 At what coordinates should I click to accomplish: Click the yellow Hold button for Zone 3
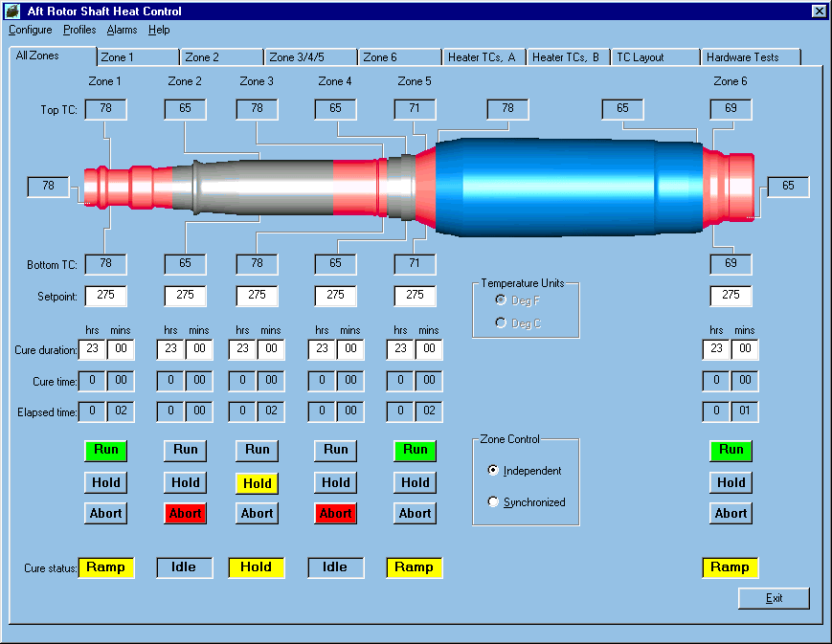[x=257, y=483]
